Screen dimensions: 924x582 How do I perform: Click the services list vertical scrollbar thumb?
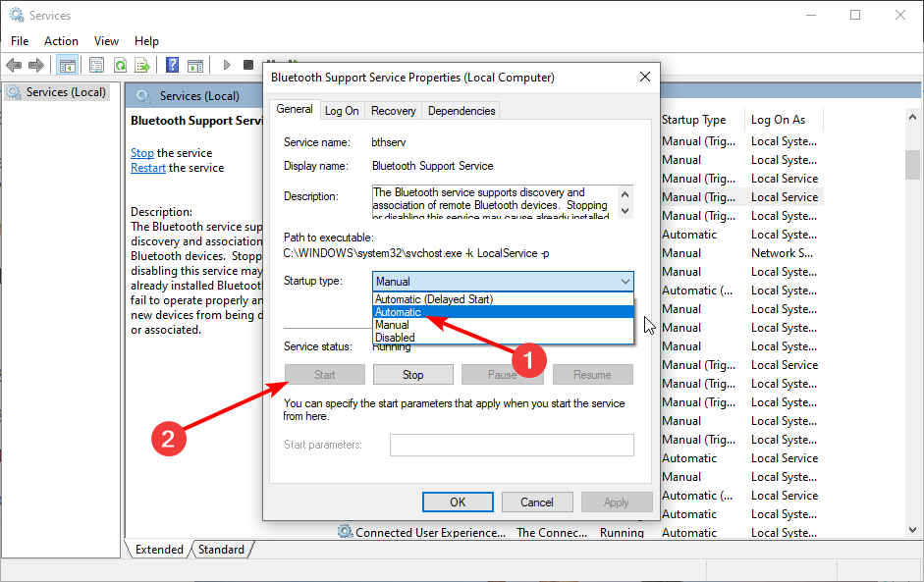pos(913,164)
